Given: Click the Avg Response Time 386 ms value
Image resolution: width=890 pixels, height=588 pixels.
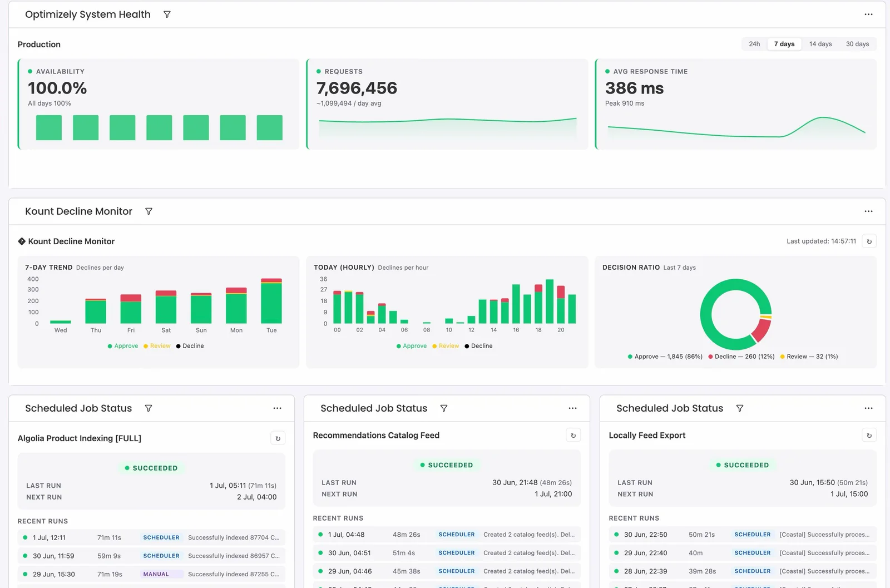Looking at the screenshot, I should (x=634, y=88).
